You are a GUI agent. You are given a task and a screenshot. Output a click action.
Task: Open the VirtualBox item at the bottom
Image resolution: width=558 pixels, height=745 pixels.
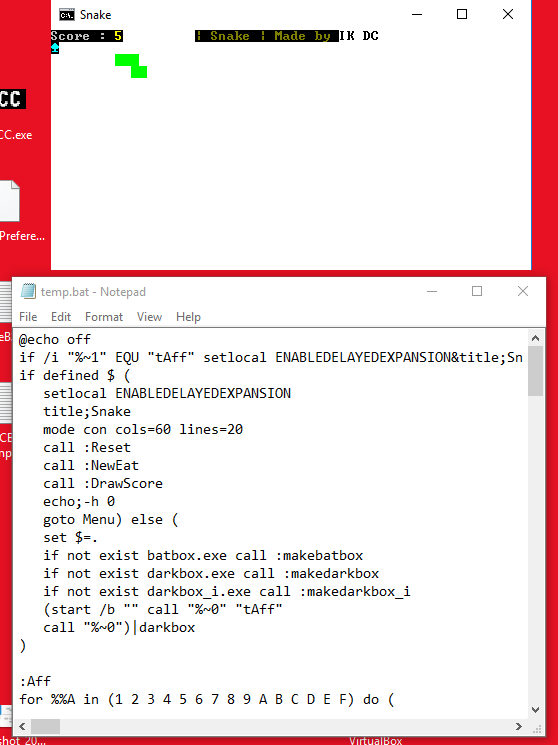tap(375, 740)
